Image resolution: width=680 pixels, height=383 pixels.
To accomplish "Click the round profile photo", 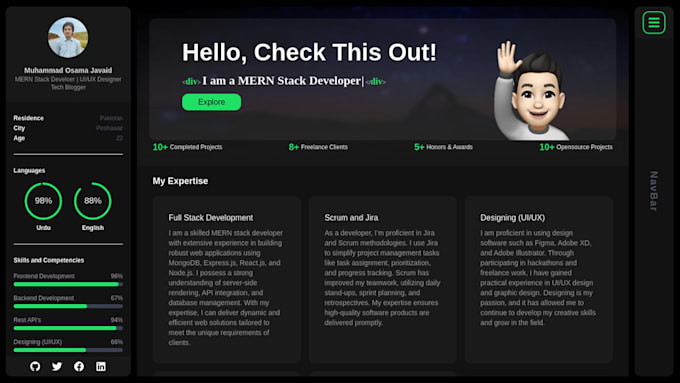I will coord(68,38).
